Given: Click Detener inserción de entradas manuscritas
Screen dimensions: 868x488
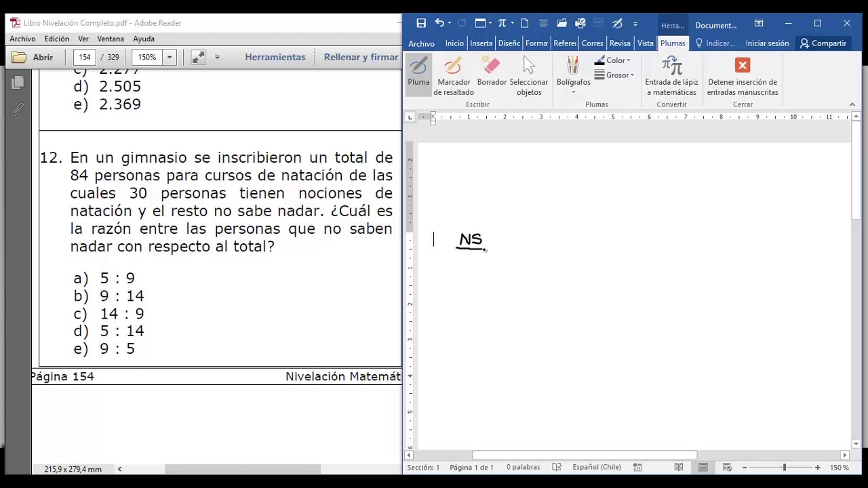Looking at the screenshot, I should [743, 76].
